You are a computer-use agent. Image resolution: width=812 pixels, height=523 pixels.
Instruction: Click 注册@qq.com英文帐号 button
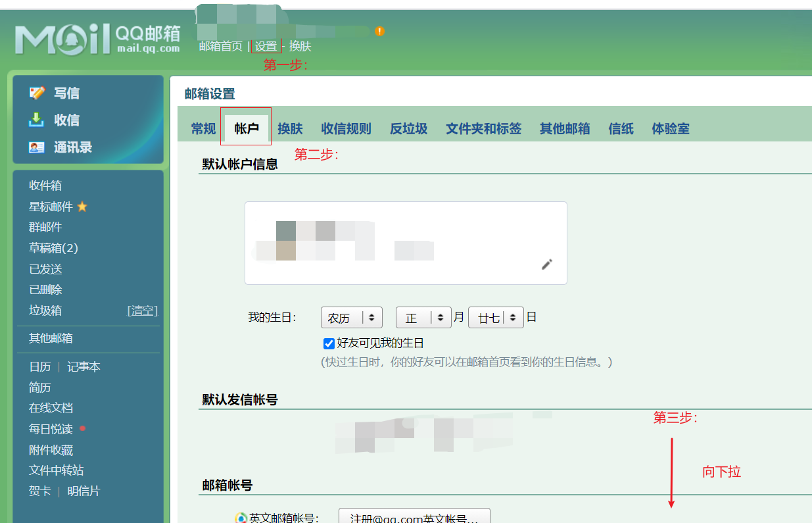(x=414, y=517)
